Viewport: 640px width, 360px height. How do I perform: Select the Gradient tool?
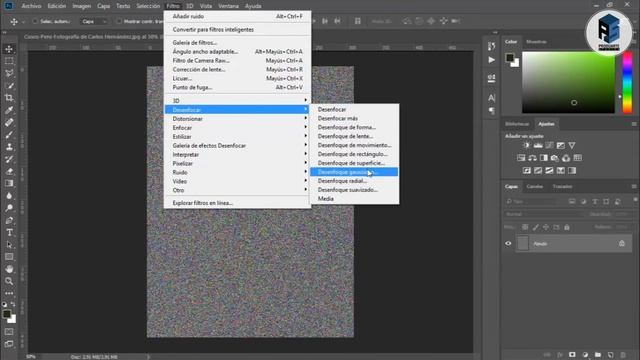click(9, 184)
